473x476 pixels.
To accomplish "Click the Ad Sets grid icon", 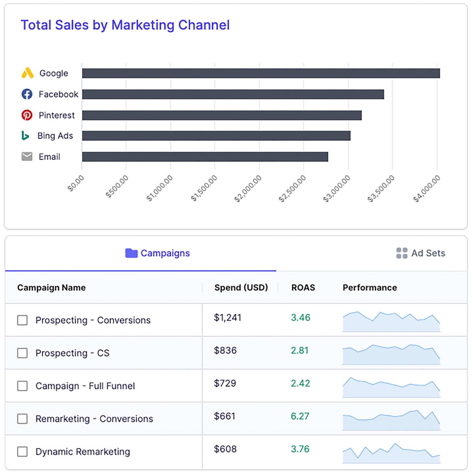I will pos(402,253).
